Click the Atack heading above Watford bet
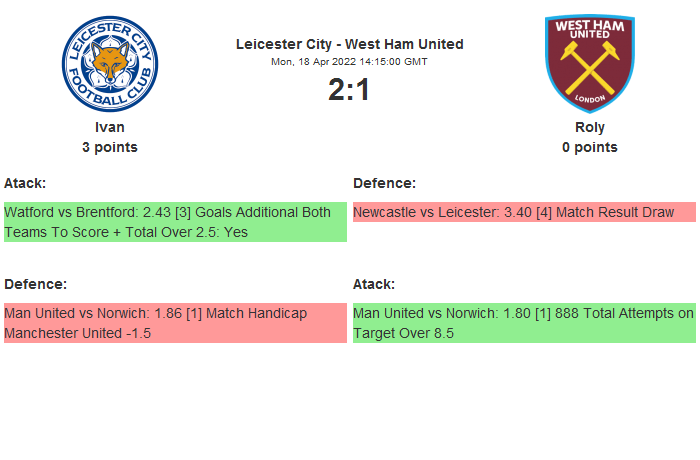 click(x=25, y=183)
